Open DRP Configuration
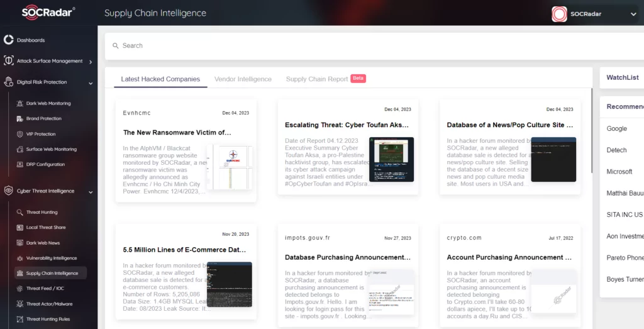The width and height of the screenshot is (644, 329). pyautogui.click(x=45, y=164)
